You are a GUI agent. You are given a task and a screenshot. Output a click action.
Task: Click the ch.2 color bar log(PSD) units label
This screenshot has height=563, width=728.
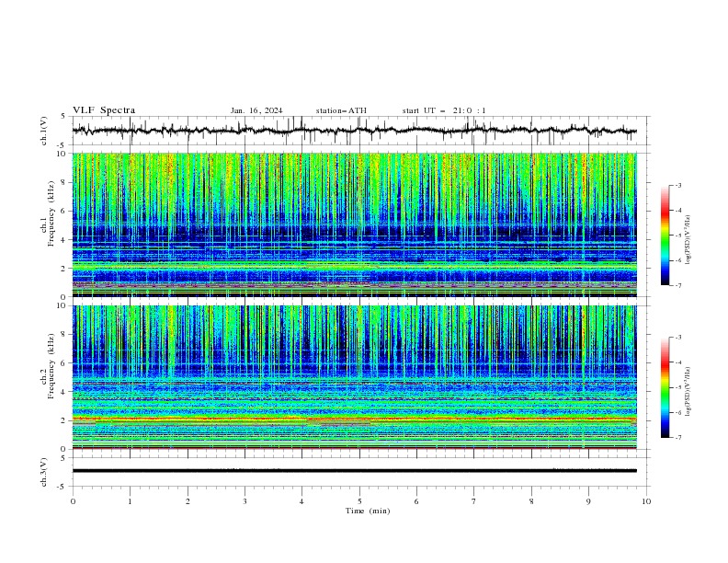click(688, 392)
